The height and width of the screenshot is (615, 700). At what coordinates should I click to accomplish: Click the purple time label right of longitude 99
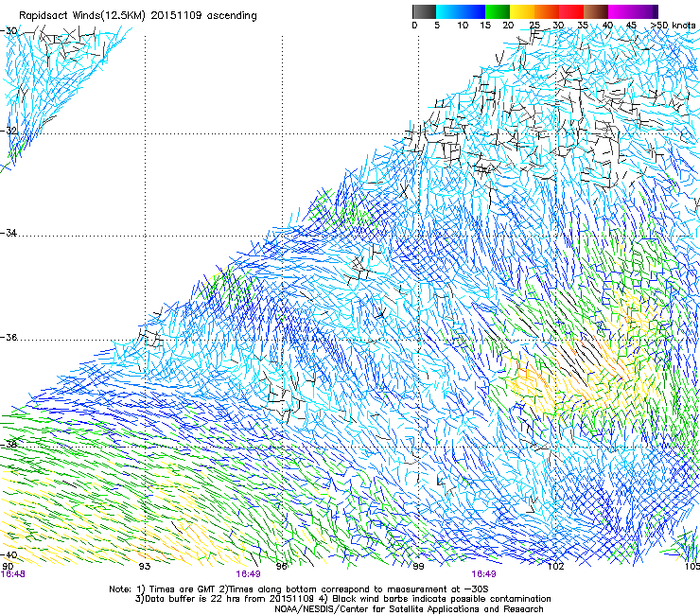[483, 574]
